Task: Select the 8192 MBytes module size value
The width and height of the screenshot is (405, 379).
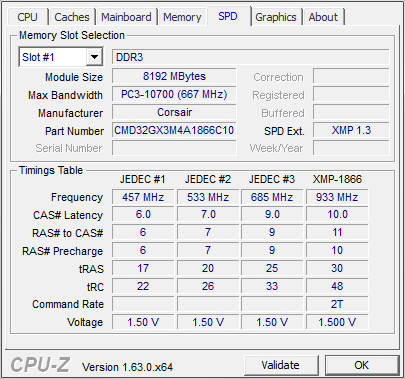Action: pos(174,76)
